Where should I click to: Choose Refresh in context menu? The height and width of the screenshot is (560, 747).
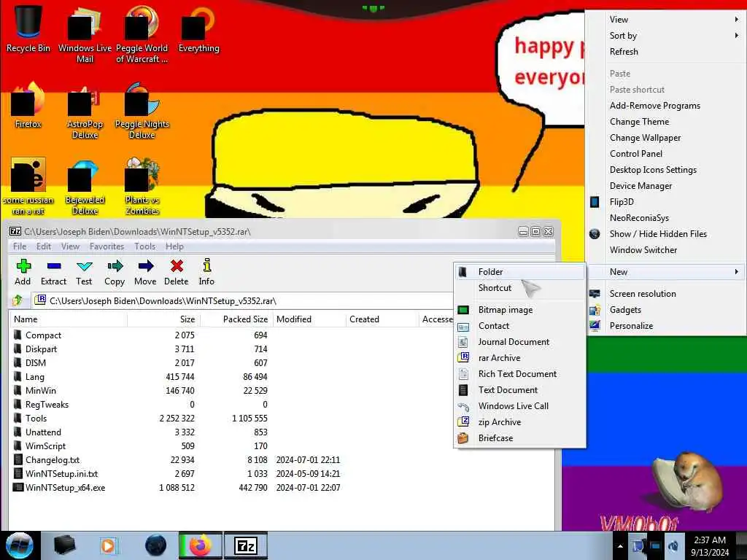pos(666,52)
